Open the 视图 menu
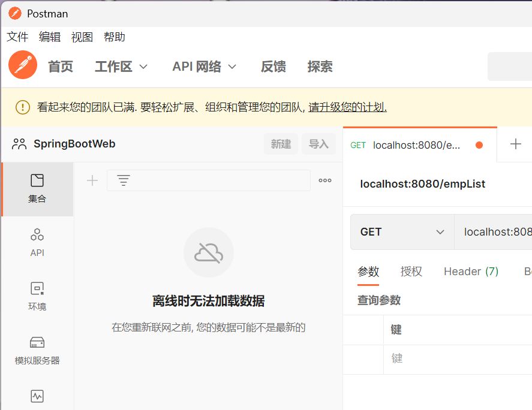532x410 pixels. click(82, 37)
